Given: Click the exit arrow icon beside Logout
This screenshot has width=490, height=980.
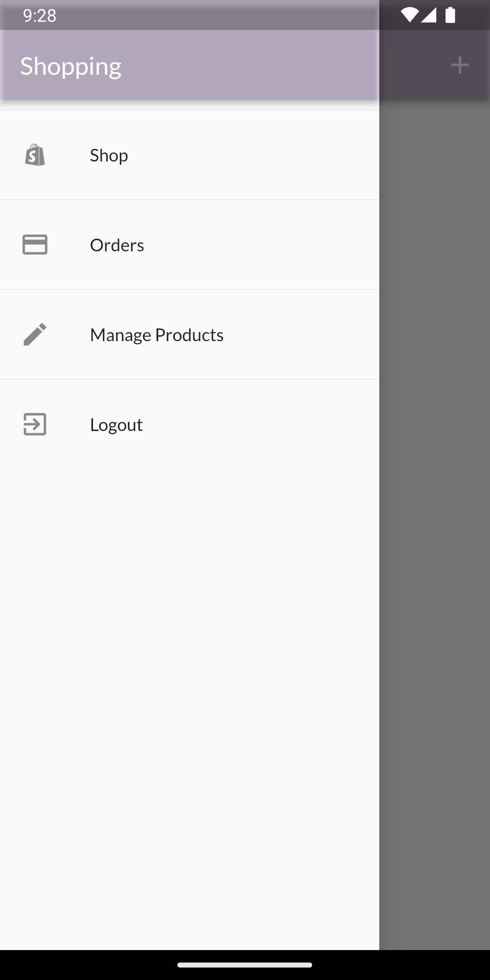Looking at the screenshot, I should 34,424.
